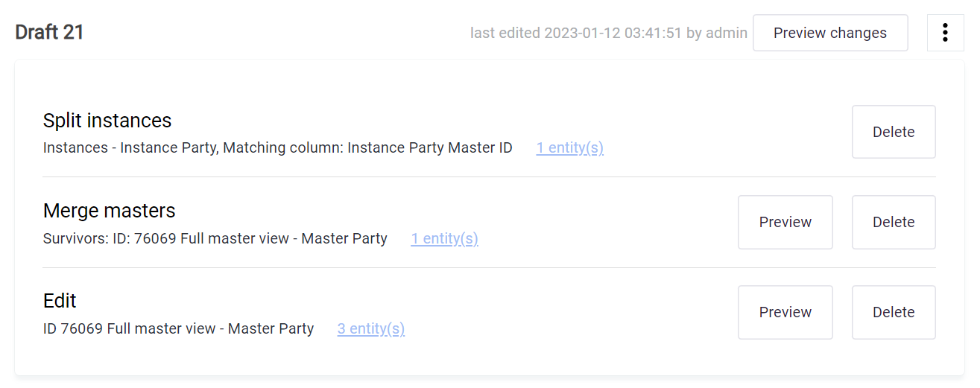Click 'Matching column: Instance Party Master ID' text
980x388 pixels.
tap(368, 148)
